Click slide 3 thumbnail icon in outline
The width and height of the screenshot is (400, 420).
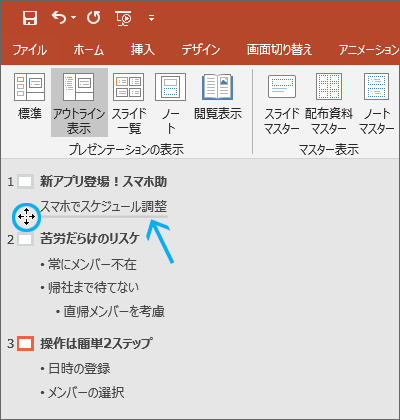coord(26,343)
